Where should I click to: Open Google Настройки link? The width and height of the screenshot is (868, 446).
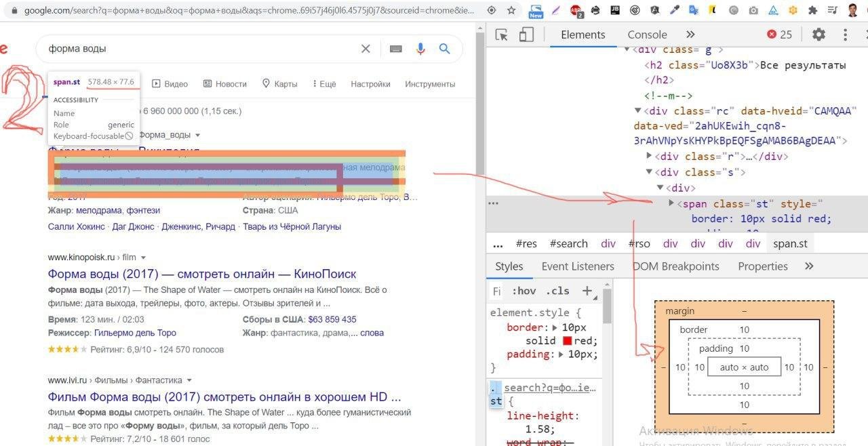(370, 84)
